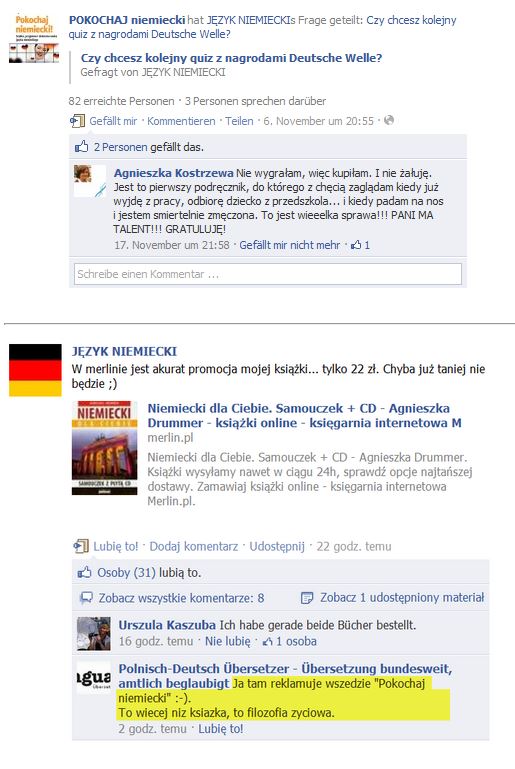
Task: Click the share icon before Gefällt mir
Action: (77, 121)
